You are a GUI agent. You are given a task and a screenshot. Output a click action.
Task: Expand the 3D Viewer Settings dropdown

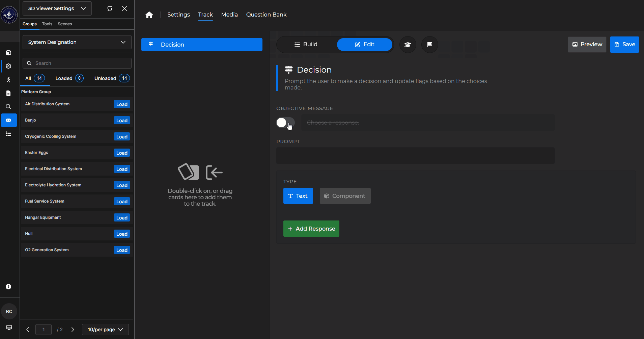click(x=57, y=8)
